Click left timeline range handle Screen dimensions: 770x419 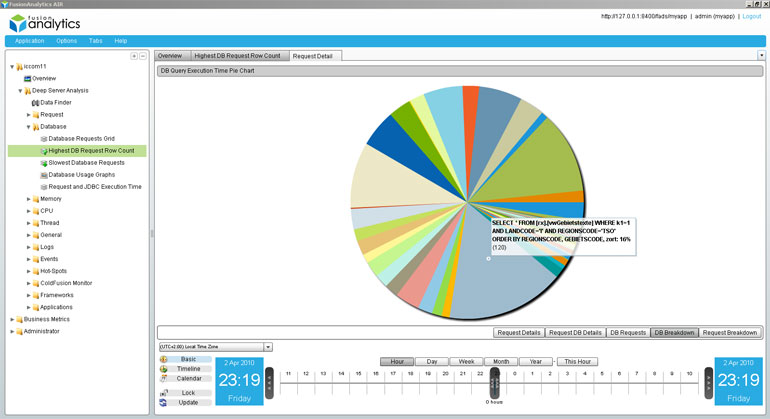click(x=269, y=383)
